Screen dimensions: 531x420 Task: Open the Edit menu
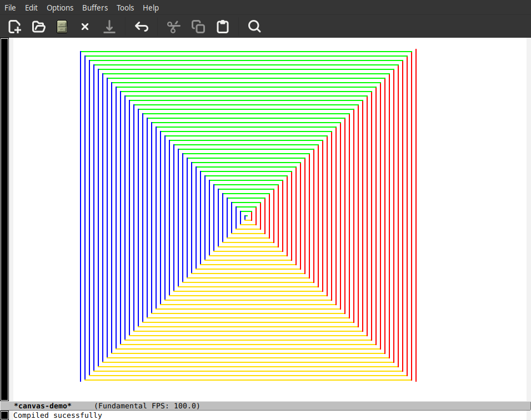click(x=31, y=8)
